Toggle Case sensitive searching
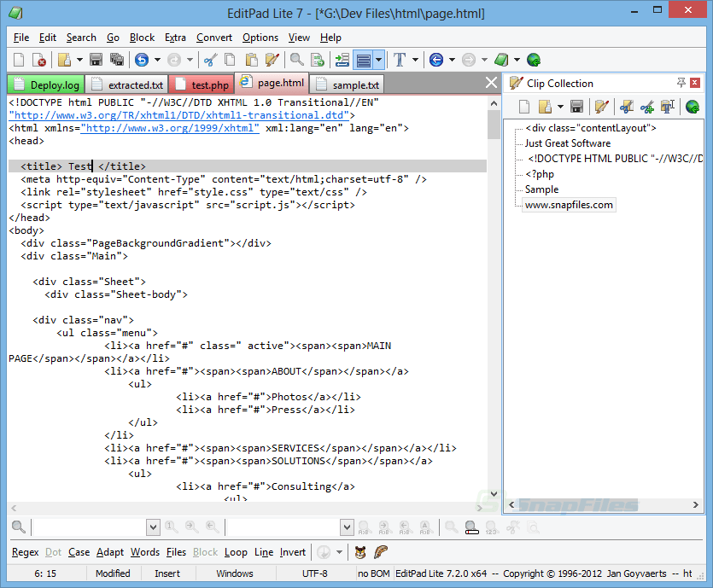Image resolution: width=713 pixels, height=588 pixels. (x=79, y=552)
